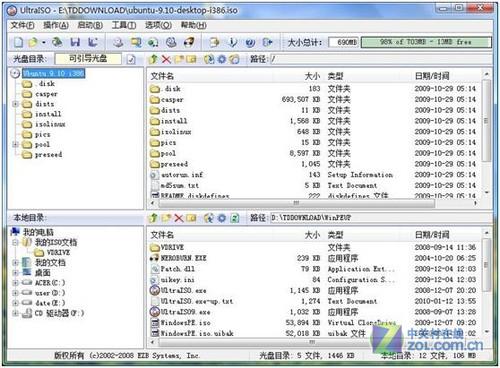
Task: Expand the CD 驱动器 (F:) node
Action: pyautogui.click(x=15, y=313)
